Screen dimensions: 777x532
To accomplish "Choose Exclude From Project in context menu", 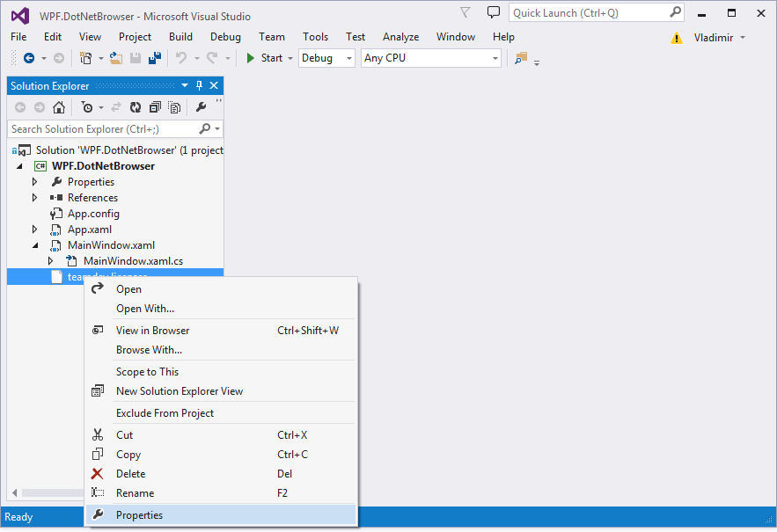I will tap(221, 413).
